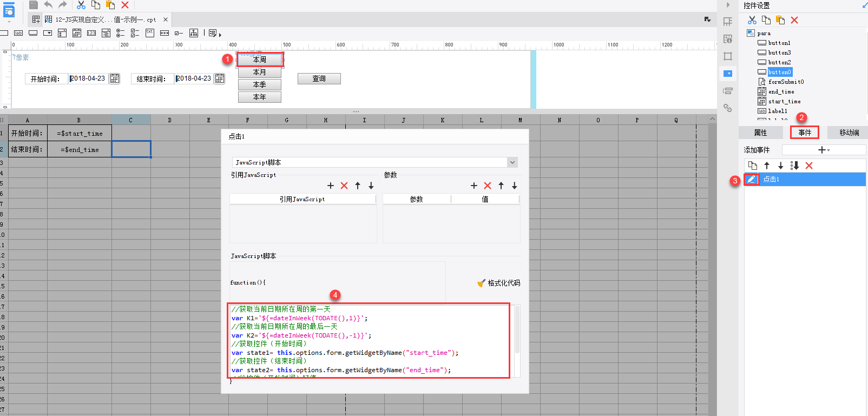Click 格式化代码 format code button
868x416 pixels.
(498, 283)
